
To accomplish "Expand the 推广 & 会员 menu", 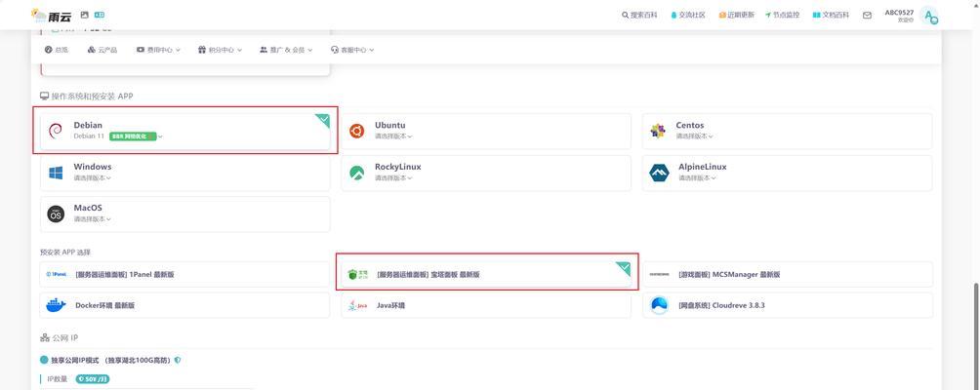I will (286, 50).
